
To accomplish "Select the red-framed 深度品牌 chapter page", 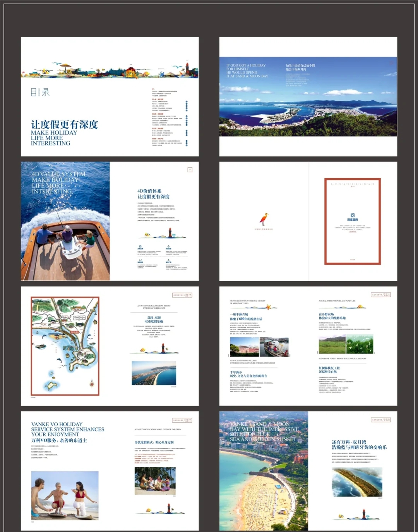I will tap(353, 221).
